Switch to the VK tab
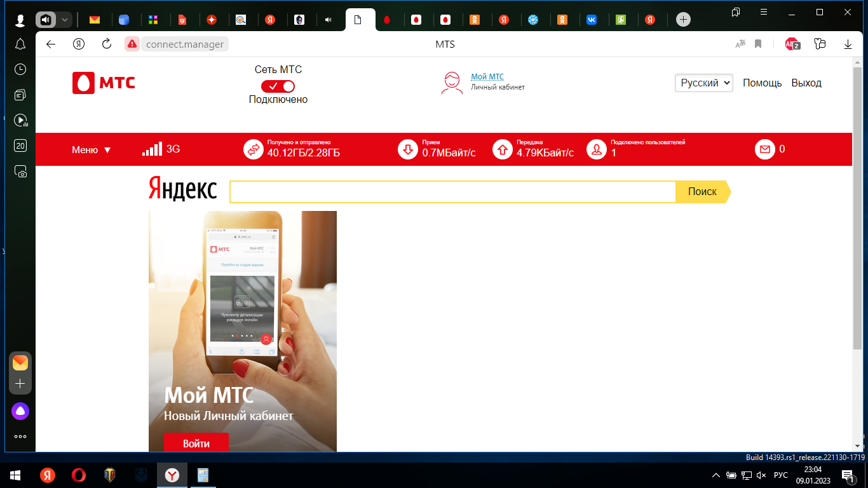868x488 pixels. tap(592, 20)
